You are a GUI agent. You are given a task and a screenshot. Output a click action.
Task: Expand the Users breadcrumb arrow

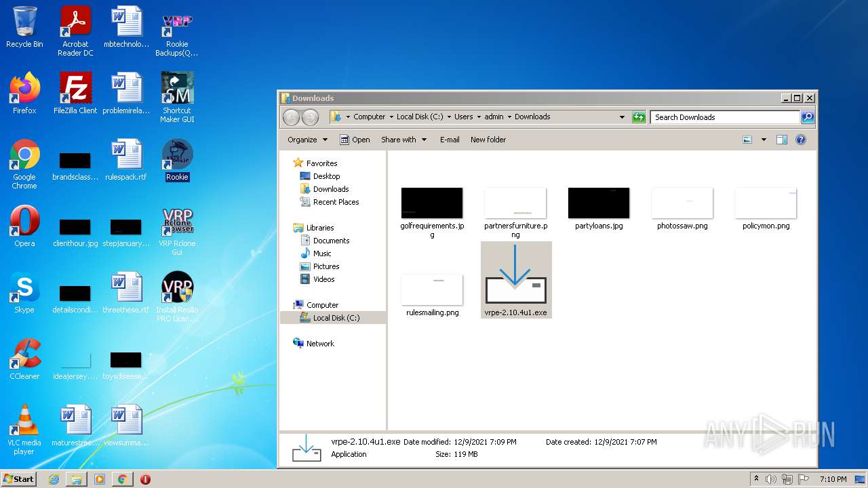pos(479,117)
